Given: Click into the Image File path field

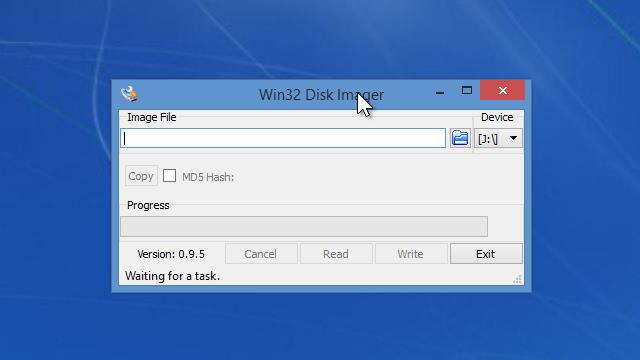Looking at the screenshot, I should click(x=283, y=138).
